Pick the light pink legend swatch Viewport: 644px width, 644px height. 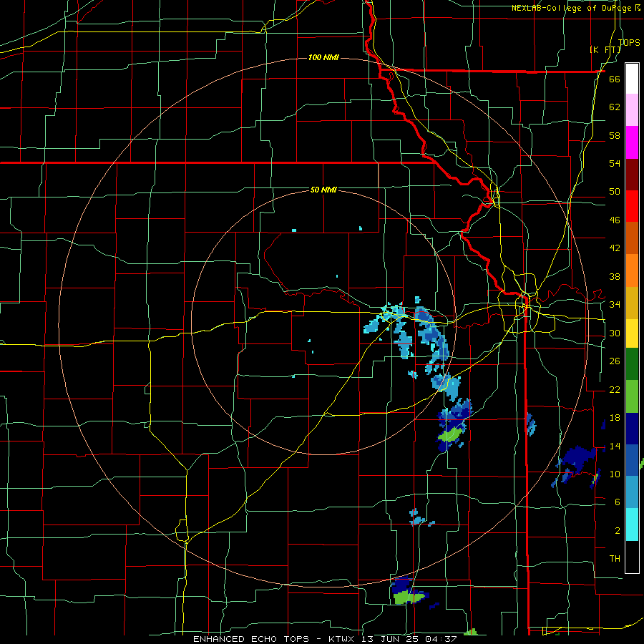[632, 109]
